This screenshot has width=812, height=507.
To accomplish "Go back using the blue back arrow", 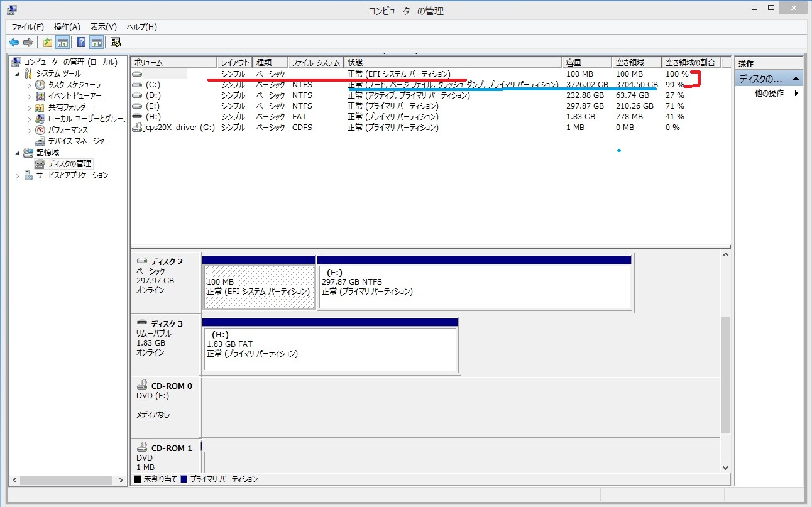I will pos(13,43).
